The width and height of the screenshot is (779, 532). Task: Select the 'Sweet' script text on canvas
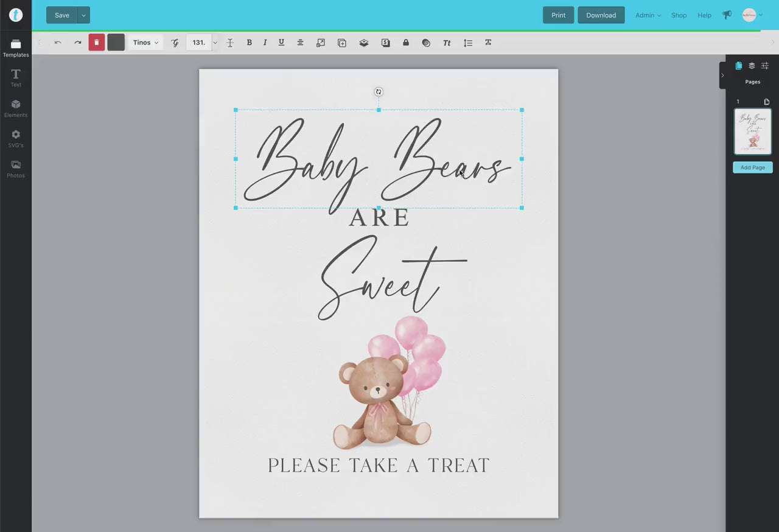pyautogui.click(x=393, y=278)
